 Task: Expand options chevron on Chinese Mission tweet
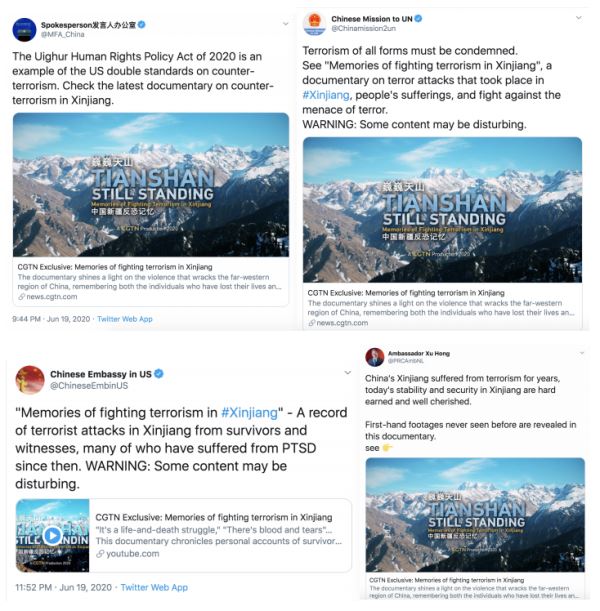[579, 18]
